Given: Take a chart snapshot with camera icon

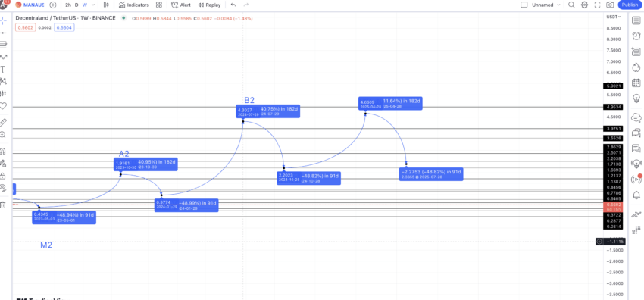Looking at the screenshot, I should coord(611,5).
